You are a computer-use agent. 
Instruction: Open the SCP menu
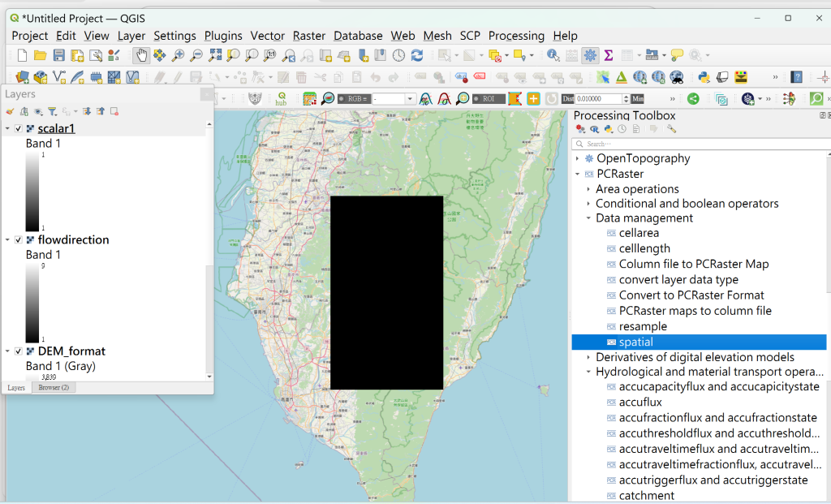[x=470, y=36]
